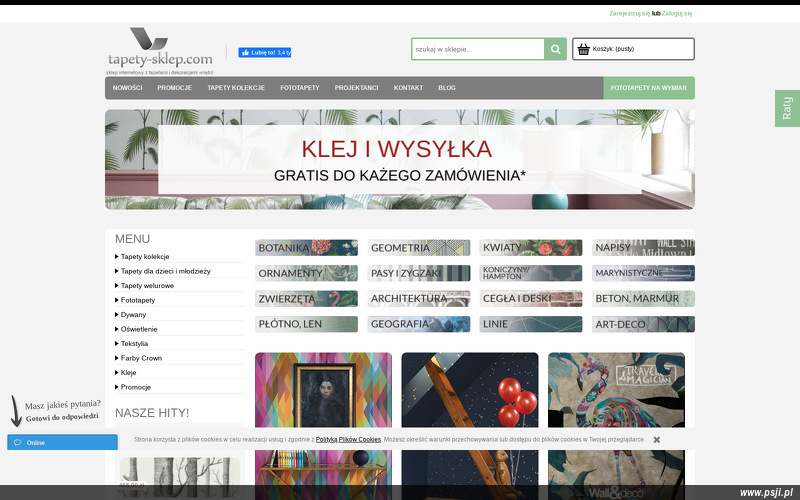
Task: Click the Facebook Lubię to! like button
Action: (x=264, y=53)
